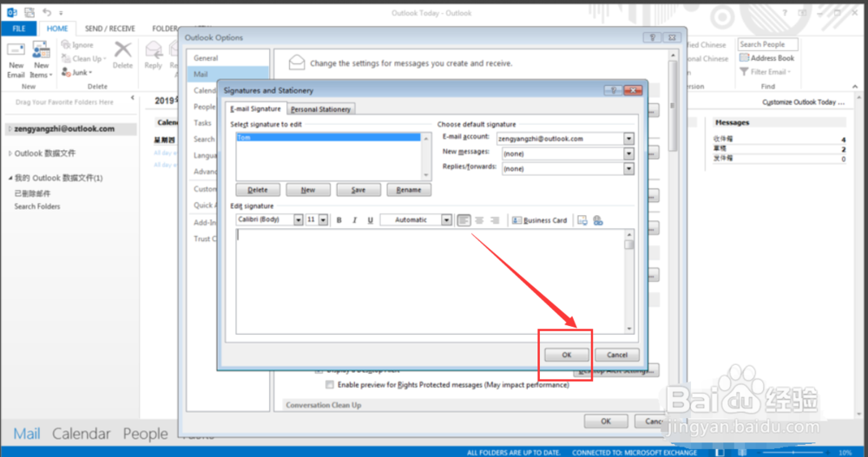Open the Calibri (Body) font dropdown
The height and width of the screenshot is (457, 868).
[298, 219]
